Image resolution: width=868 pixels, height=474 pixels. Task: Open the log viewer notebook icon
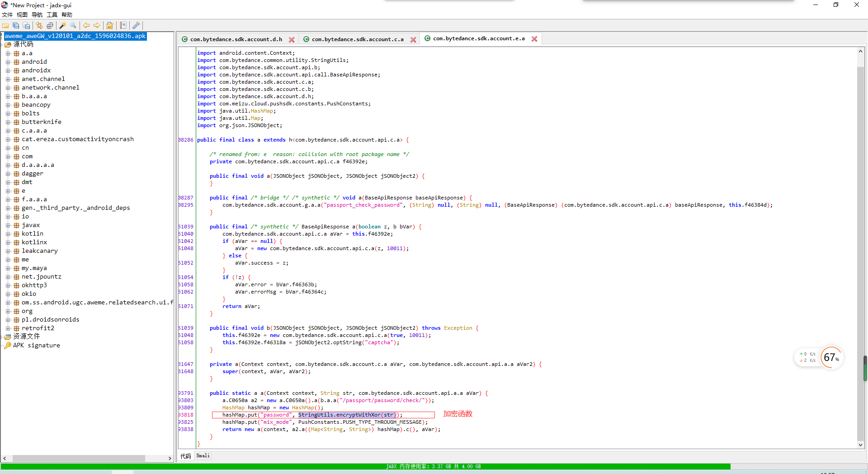coord(123,26)
